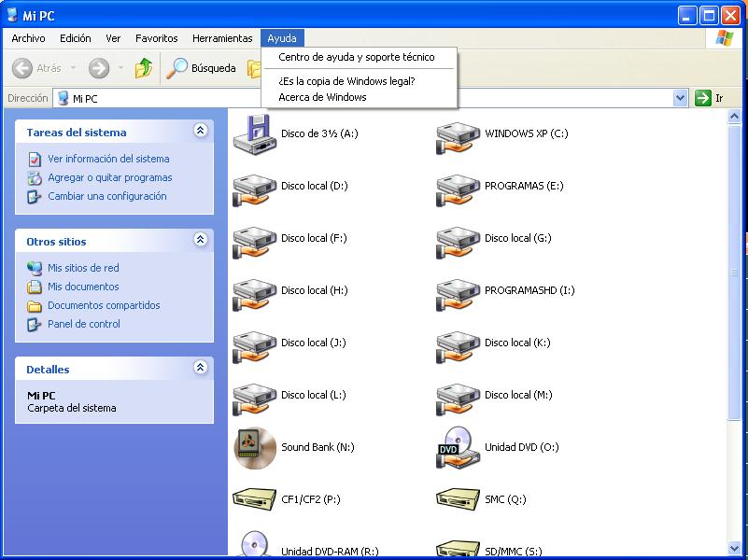This screenshot has height=560, width=748.
Task: Collapse the Detalles panel
Action: click(x=201, y=367)
